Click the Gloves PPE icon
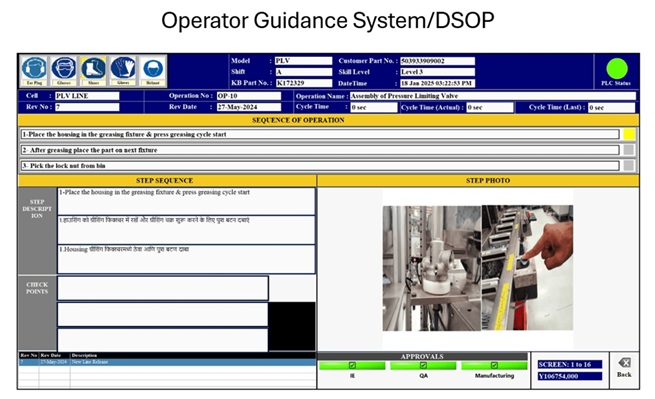655x399 pixels. pos(123,71)
